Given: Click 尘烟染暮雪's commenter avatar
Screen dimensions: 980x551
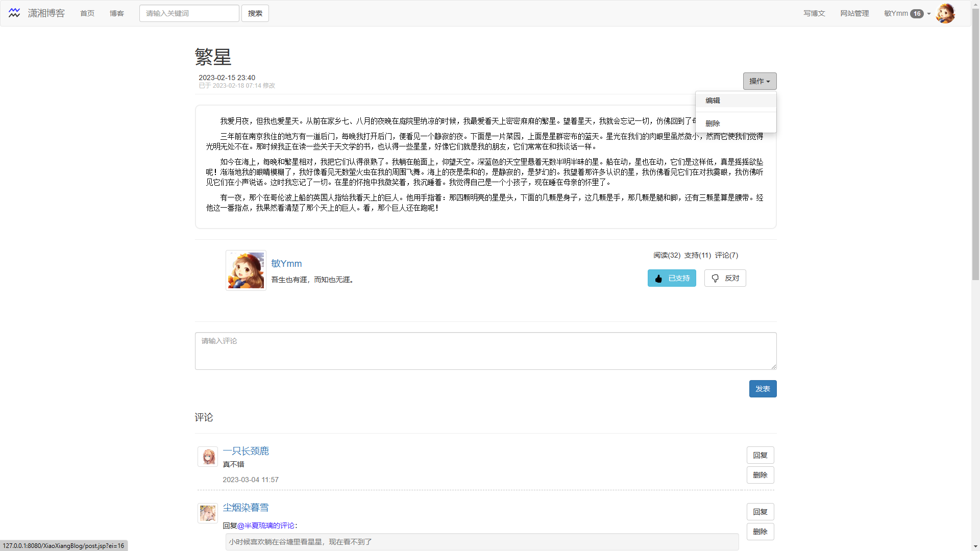Looking at the screenshot, I should pyautogui.click(x=208, y=513).
